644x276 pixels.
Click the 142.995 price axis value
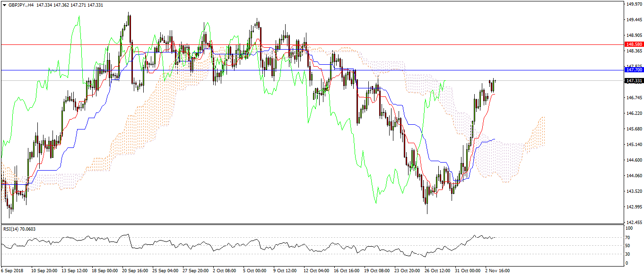coord(634,207)
